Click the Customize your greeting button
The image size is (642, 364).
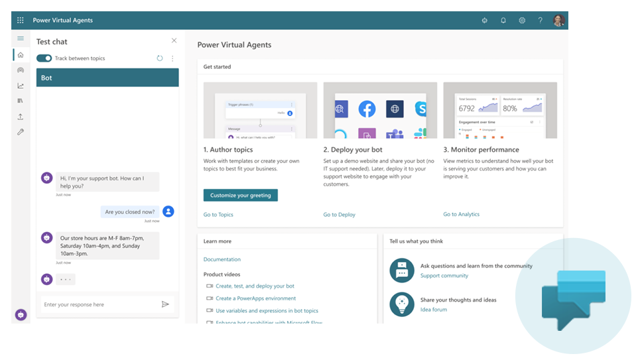pyautogui.click(x=241, y=196)
